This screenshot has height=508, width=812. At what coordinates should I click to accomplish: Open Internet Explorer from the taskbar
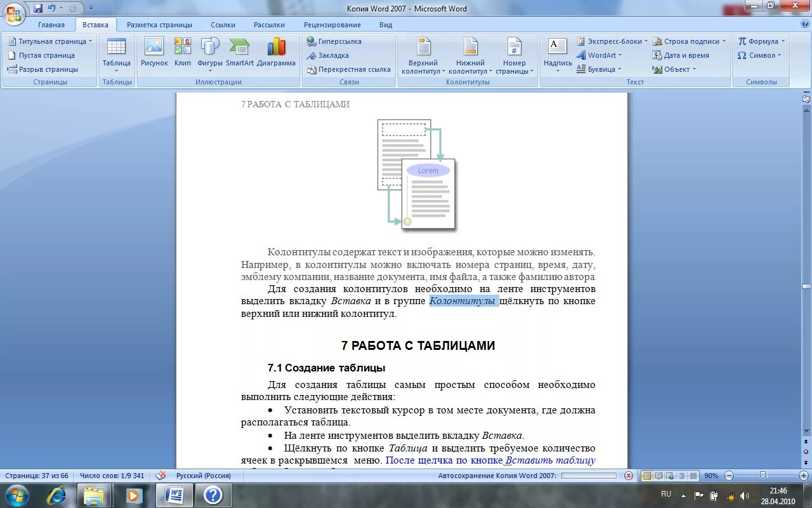(57, 495)
